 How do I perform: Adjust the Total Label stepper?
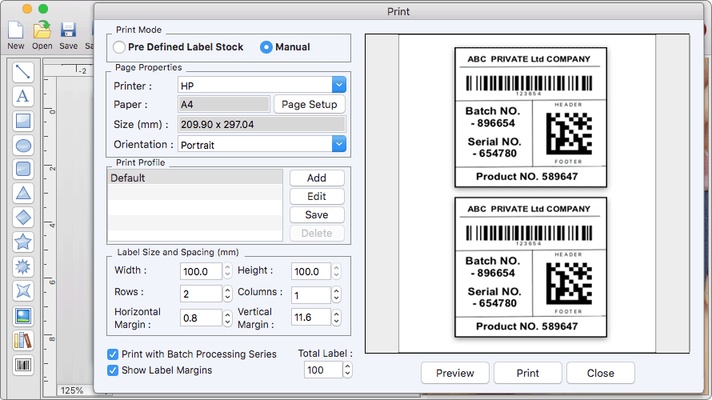click(x=347, y=370)
